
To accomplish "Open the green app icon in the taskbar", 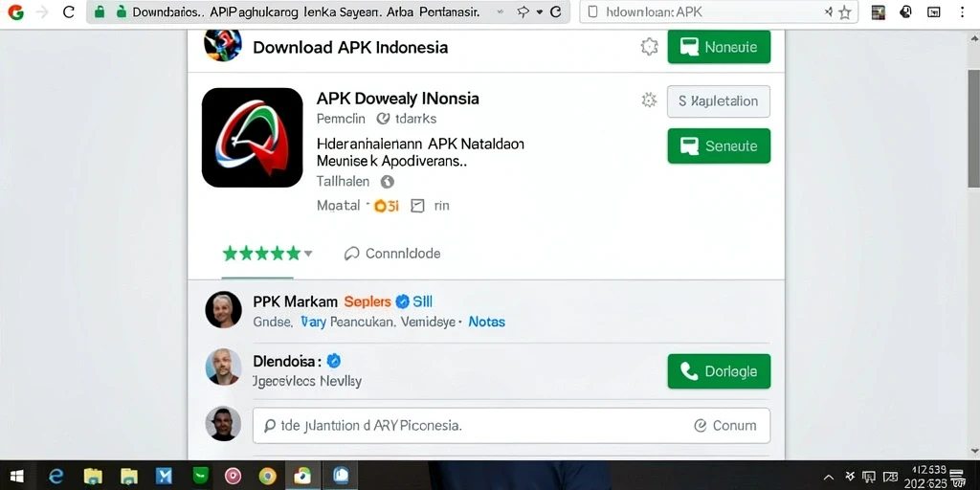I will pyautogui.click(x=200, y=477).
